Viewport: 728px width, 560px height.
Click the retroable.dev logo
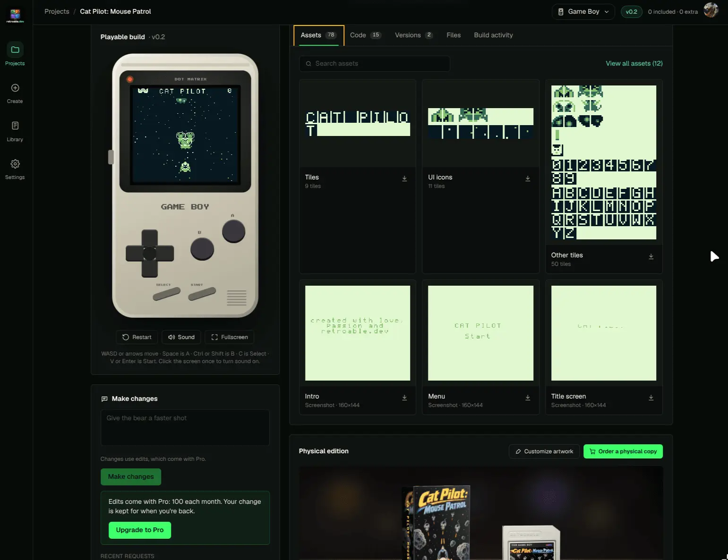pyautogui.click(x=15, y=16)
